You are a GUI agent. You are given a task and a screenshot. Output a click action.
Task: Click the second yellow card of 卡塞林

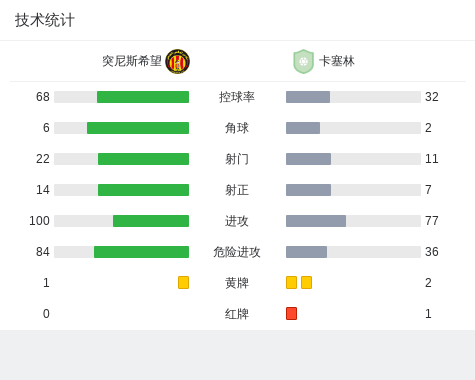click(x=306, y=282)
